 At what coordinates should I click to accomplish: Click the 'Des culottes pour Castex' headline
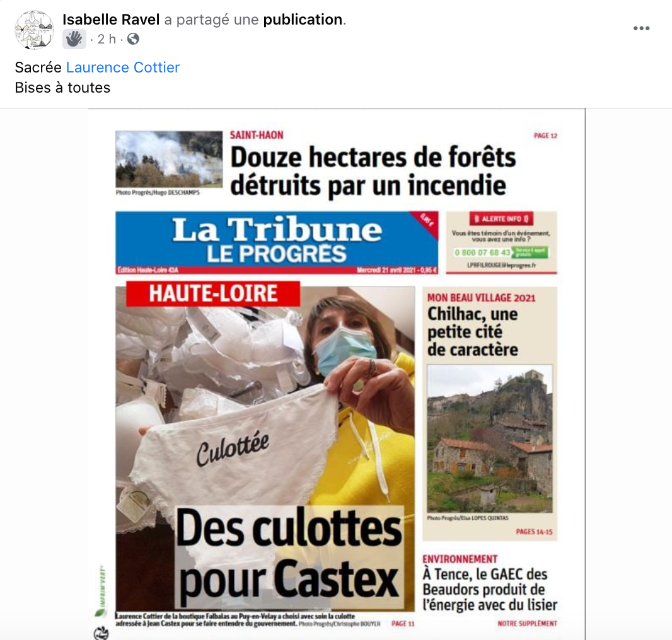289,555
